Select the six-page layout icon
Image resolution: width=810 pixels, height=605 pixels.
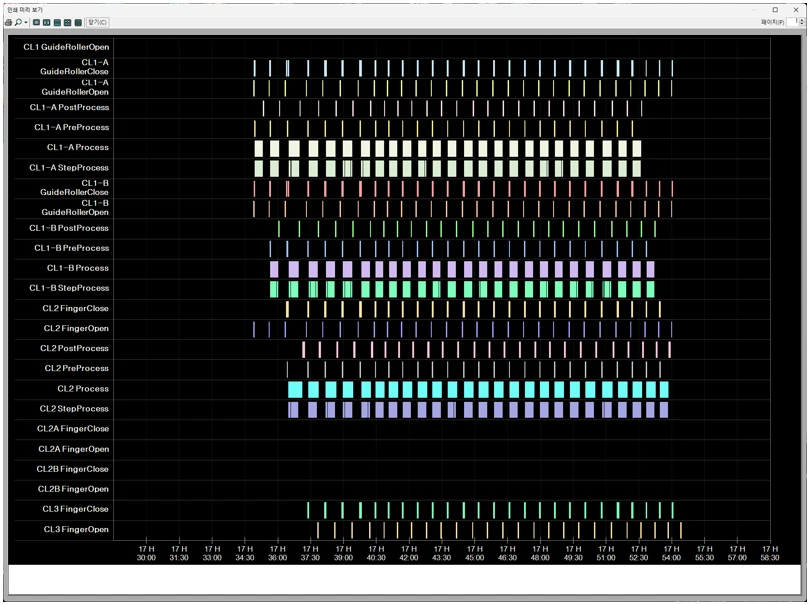[x=78, y=22]
